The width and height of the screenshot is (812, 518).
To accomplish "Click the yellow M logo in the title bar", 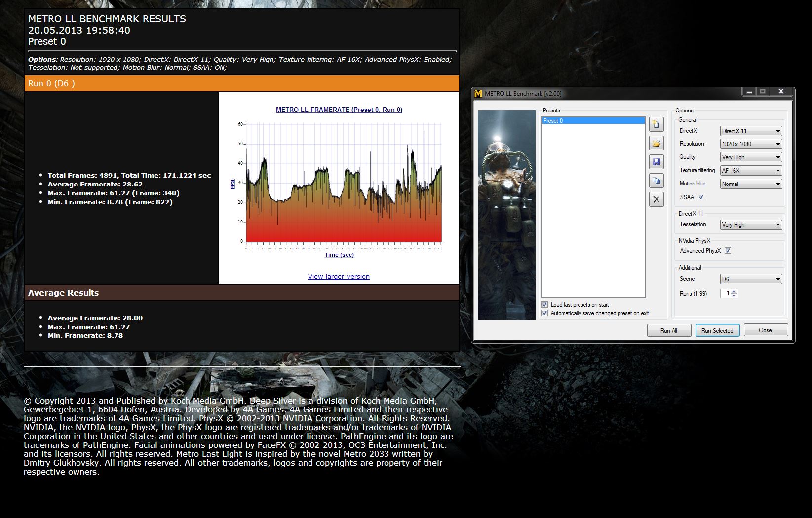I will coord(478,93).
